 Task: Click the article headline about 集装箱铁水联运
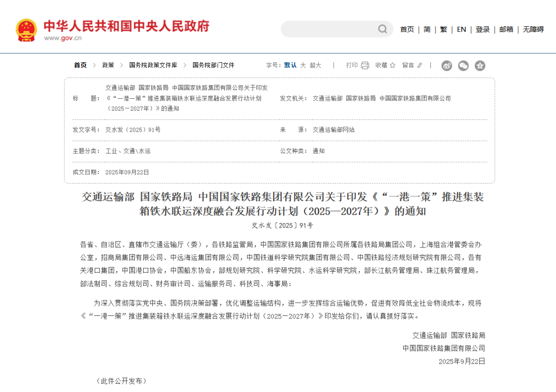click(x=283, y=204)
